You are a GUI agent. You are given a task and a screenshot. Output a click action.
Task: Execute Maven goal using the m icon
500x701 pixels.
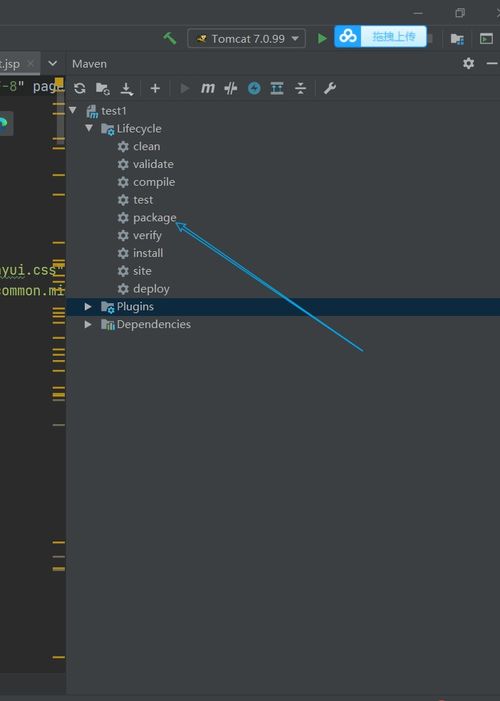point(208,88)
